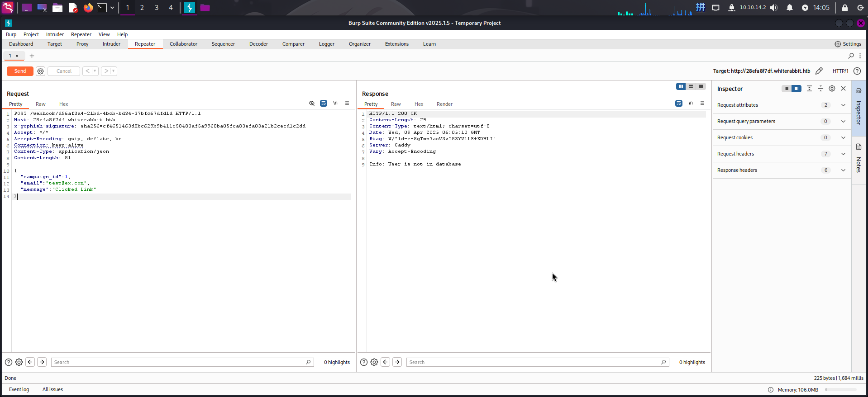868x397 pixels.
Task: Click the Cancel button
Action: [x=64, y=71]
